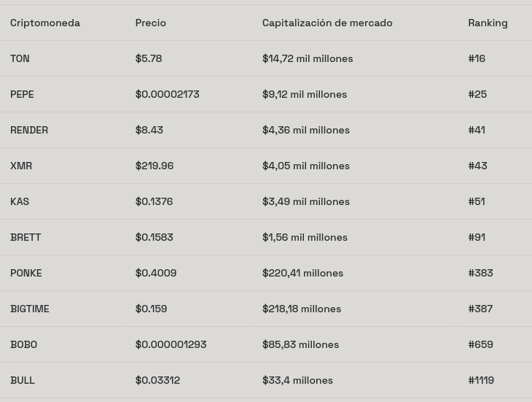532x402 pixels.
Task: Click the BULL ticker cell
Action: (x=23, y=380)
